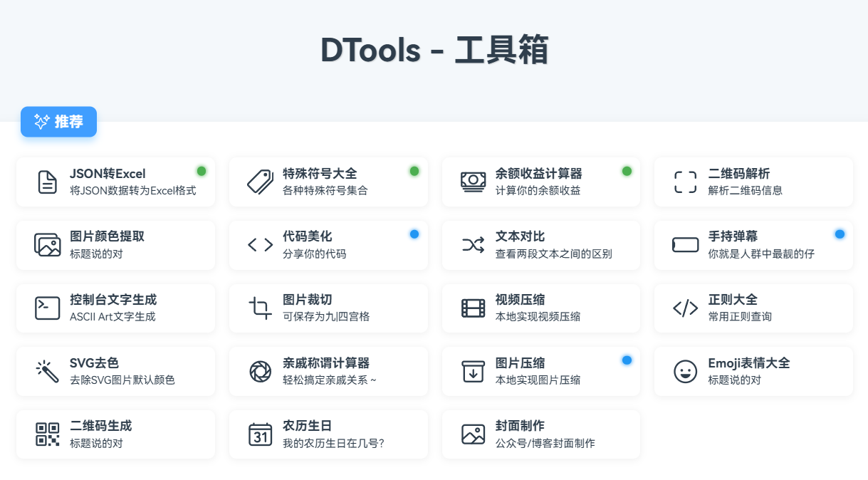
Task: Open the 二维码生成 tool title
Action: pos(101,426)
